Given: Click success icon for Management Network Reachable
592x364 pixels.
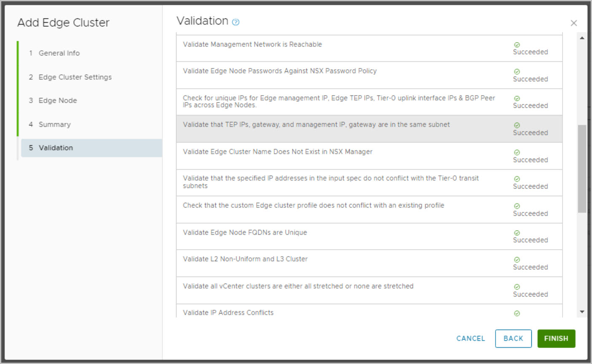Looking at the screenshot, I should point(517,45).
